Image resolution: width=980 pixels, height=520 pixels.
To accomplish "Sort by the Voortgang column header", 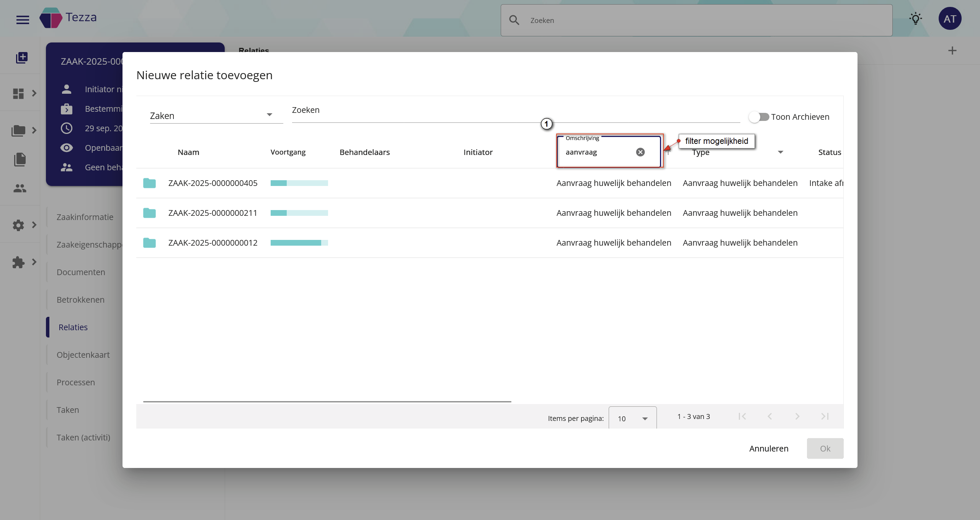I will pyautogui.click(x=288, y=152).
